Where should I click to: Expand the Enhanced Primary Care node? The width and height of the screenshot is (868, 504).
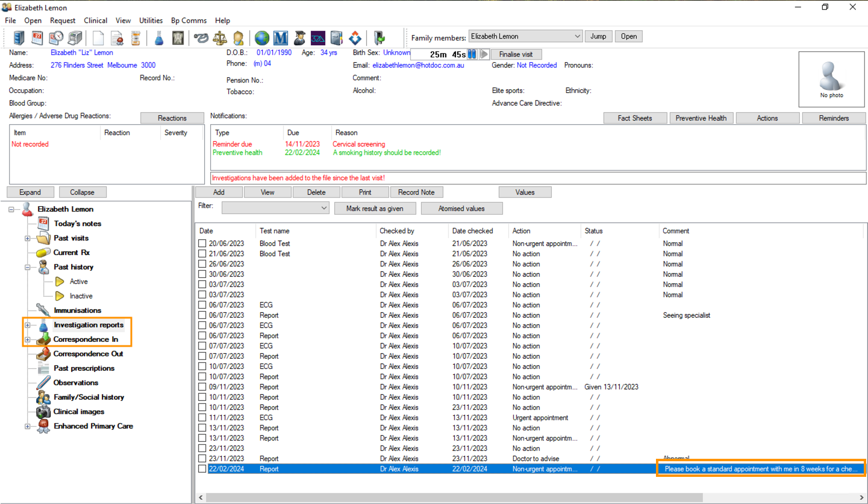coord(27,426)
